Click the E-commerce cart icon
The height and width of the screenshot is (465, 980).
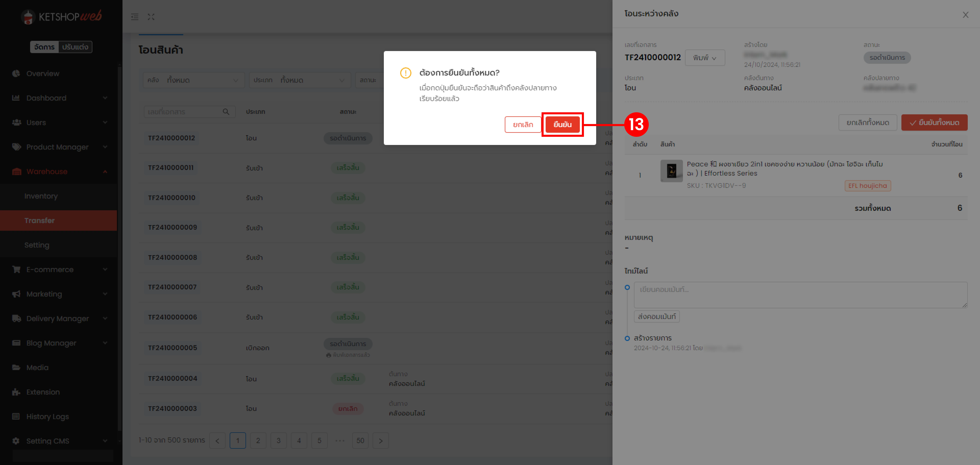[16, 269]
